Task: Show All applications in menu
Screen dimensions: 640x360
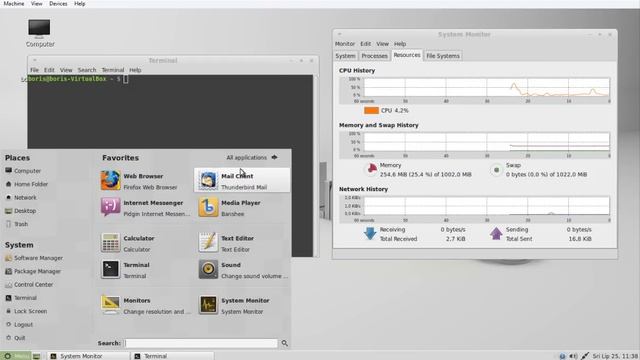Action: coord(252,158)
